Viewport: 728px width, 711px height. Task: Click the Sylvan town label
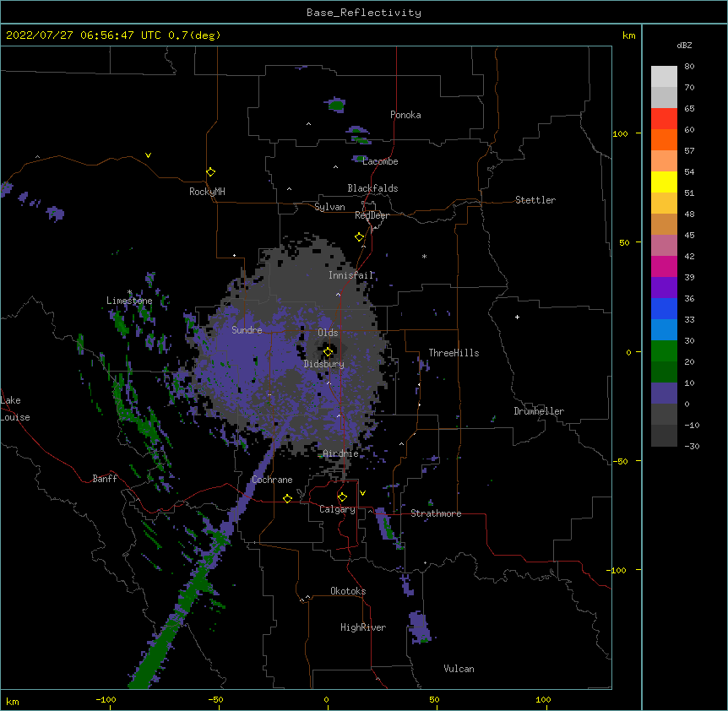(329, 207)
